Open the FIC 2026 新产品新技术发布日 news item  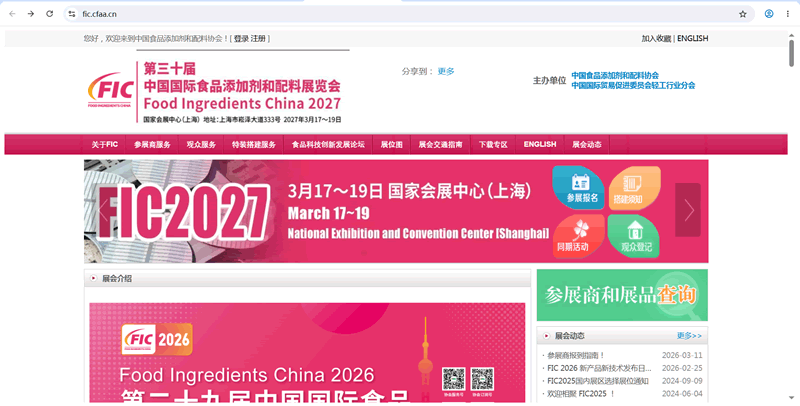point(599,368)
